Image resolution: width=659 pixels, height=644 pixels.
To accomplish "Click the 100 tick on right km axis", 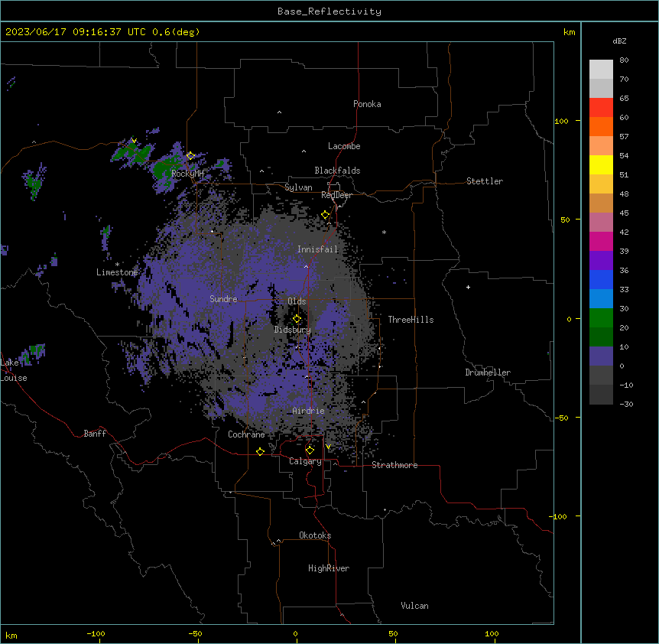I will tap(561, 122).
